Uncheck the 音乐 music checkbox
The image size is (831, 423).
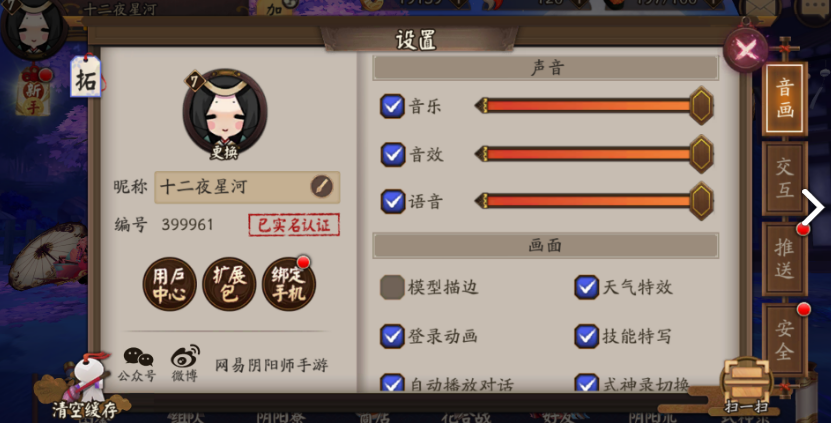[x=392, y=106]
